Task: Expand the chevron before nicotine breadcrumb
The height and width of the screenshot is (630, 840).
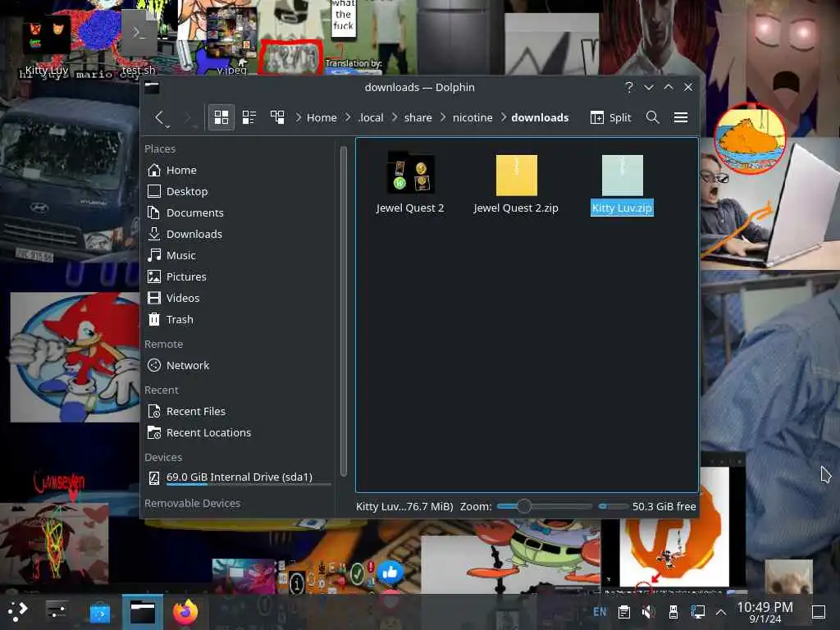Action: tap(442, 117)
